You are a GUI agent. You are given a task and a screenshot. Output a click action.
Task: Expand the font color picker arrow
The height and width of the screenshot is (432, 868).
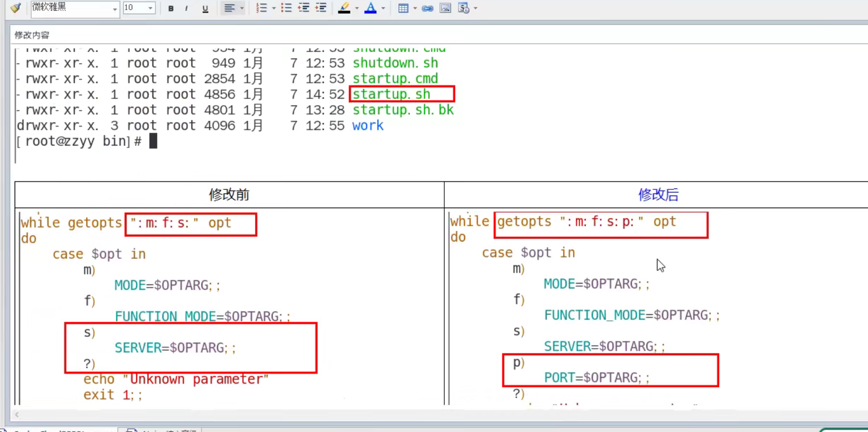[383, 9]
